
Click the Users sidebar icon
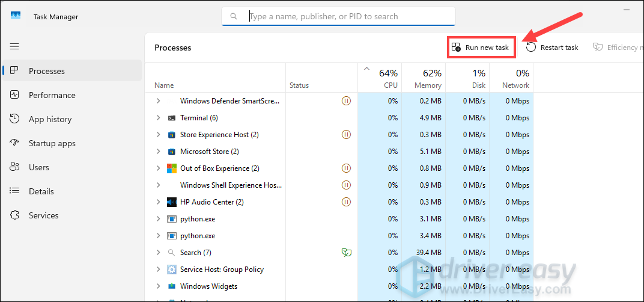[x=14, y=167]
